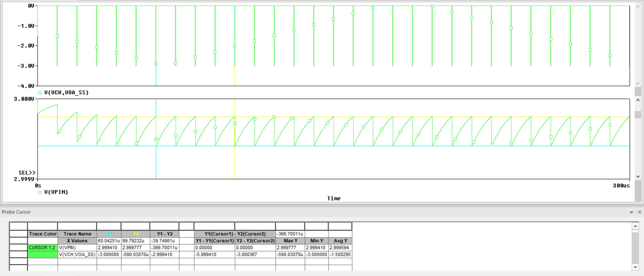
Task: Click the V(VPIN) trace legend marker
Action: coord(40,192)
